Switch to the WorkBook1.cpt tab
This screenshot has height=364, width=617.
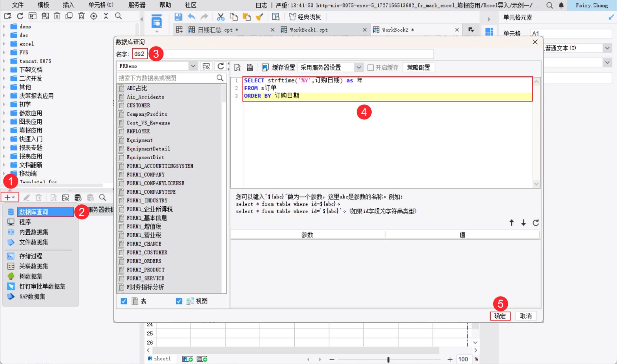(308, 29)
